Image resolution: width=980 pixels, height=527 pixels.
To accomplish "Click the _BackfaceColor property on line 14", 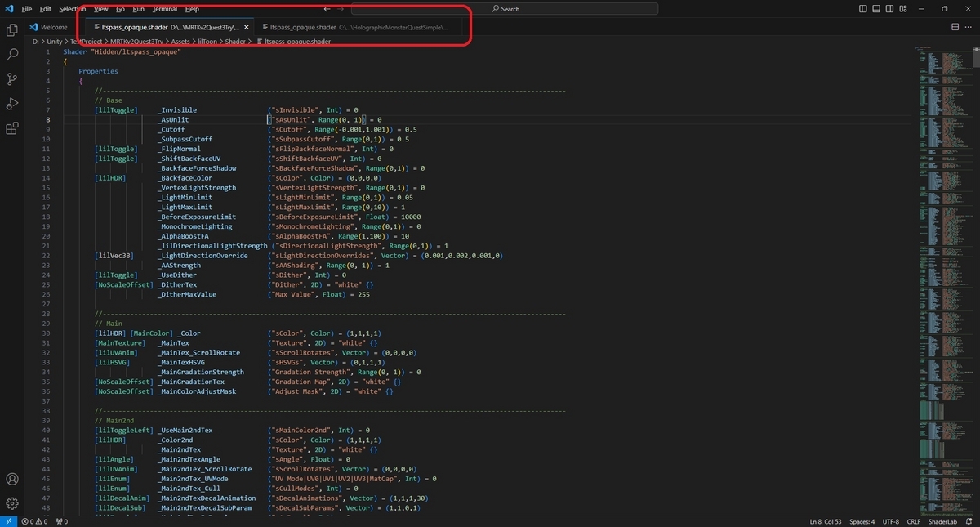I will tap(185, 177).
